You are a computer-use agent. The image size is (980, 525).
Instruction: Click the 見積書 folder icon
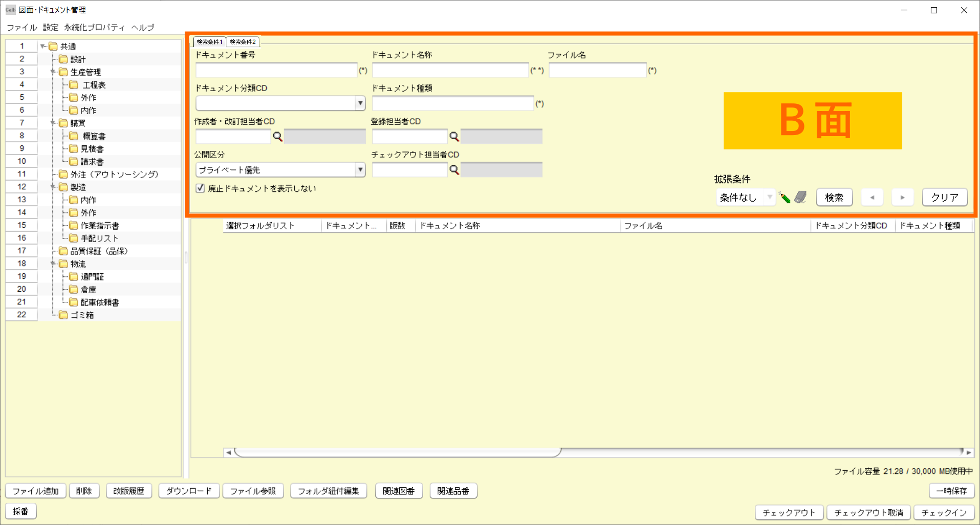[74, 149]
